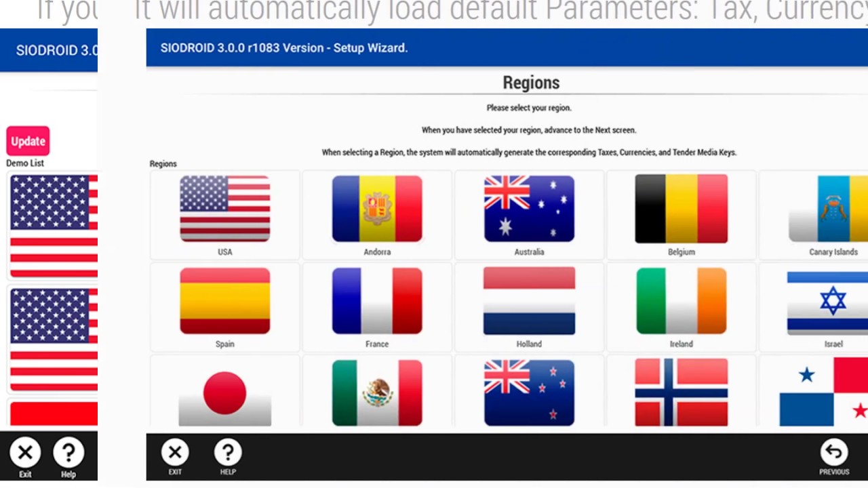868x488 pixels.
Task: Choose the Panama flag with stars
Action: click(824, 393)
